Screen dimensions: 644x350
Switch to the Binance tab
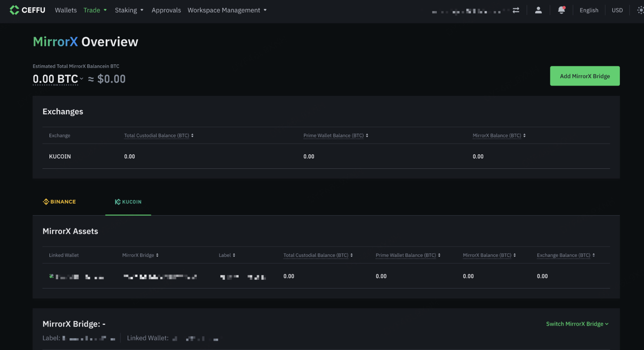coord(59,202)
